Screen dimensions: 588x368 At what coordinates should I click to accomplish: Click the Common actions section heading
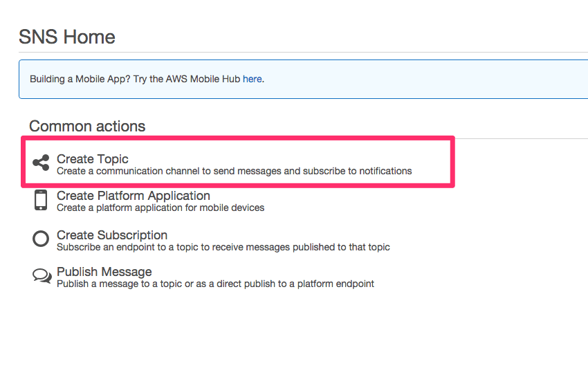click(87, 126)
